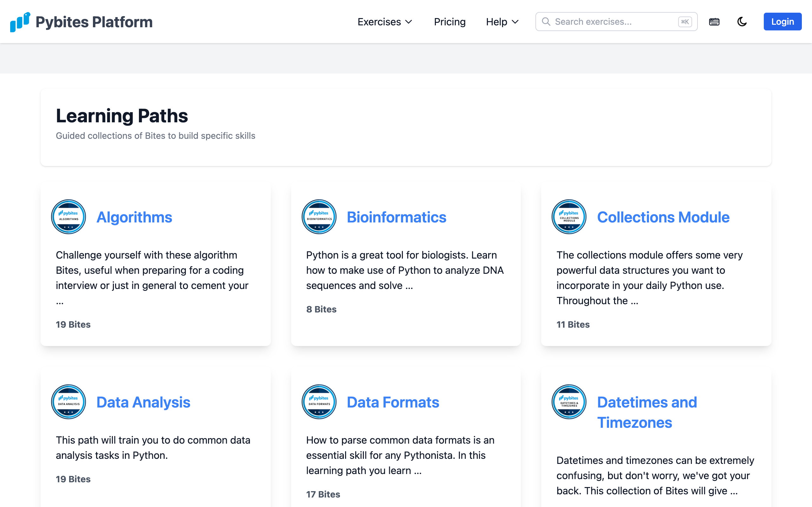Screen dimensions: 812x507
Task: Expand the Exercises dropdown chevron
Action: [x=409, y=22]
